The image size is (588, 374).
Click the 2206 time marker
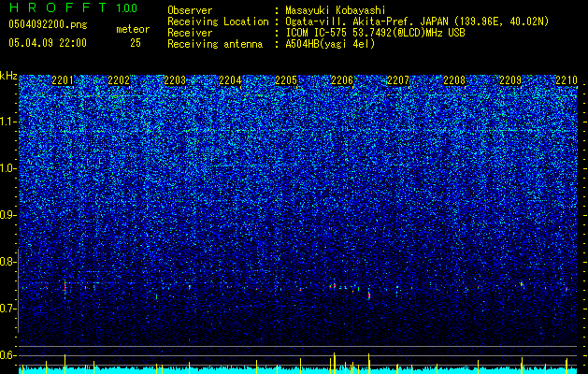point(342,80)
